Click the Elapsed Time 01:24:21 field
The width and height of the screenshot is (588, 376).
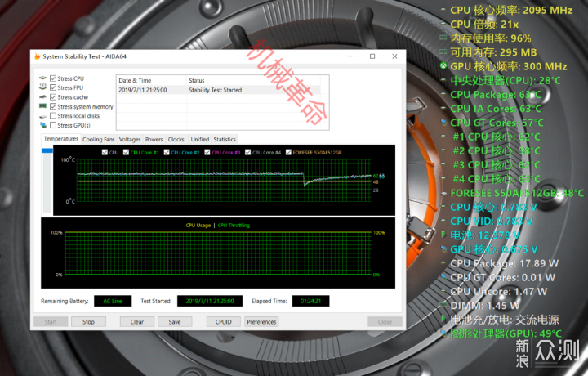(x=310, y=301)
